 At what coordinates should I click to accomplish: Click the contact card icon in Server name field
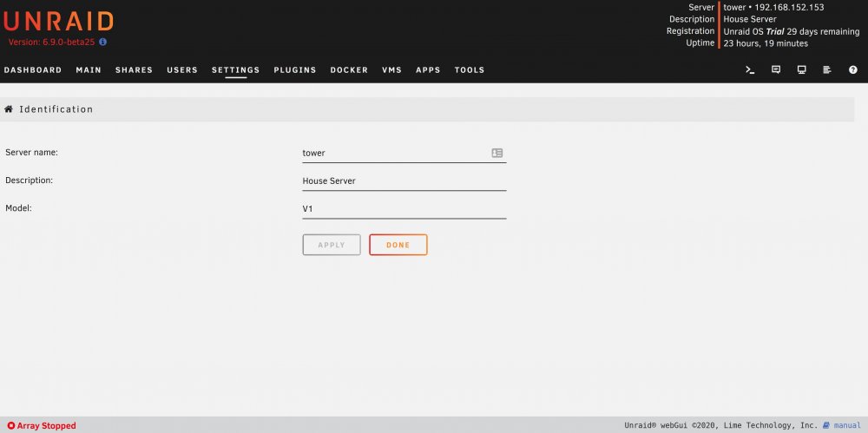pyautogui.click(x=497, y=153)
